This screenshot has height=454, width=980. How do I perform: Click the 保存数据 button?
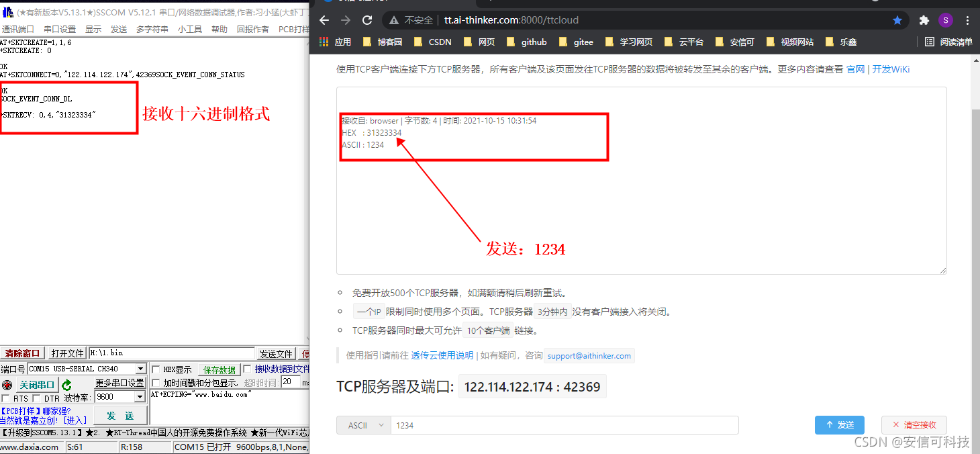coord(219,370)
